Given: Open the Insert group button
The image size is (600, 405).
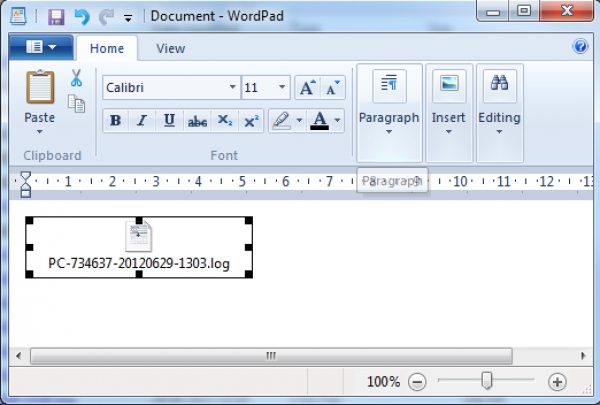Looking at the screenshot, I should [449, 113].
